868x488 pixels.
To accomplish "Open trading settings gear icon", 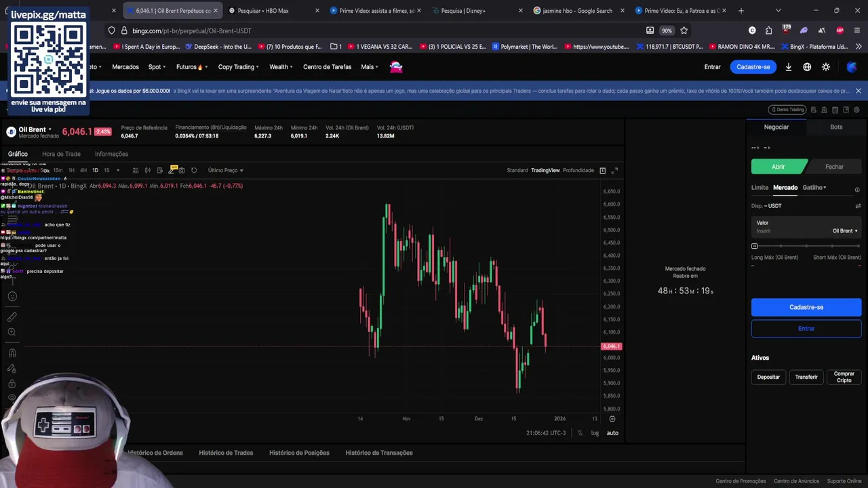I will tap(856, 110).
